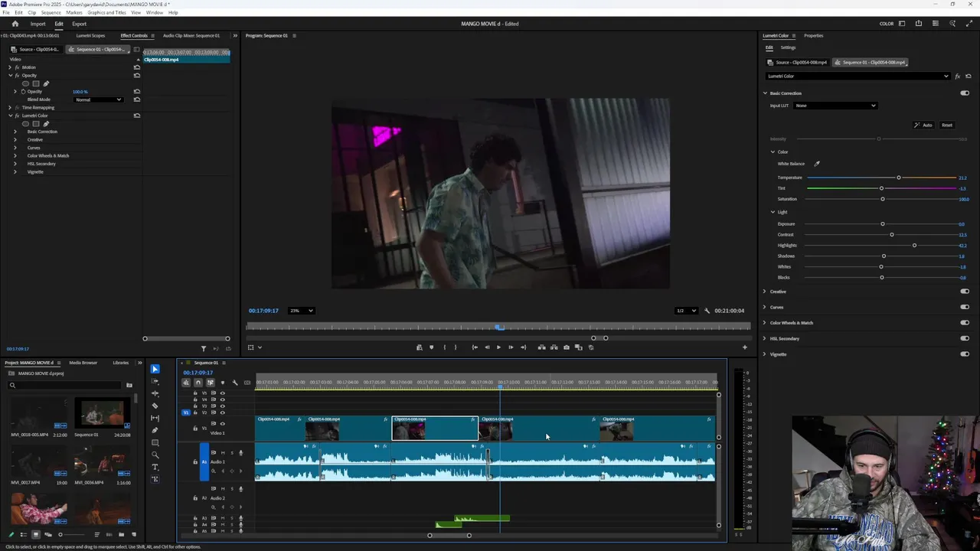Select the Selection tool in timeline toolbar

[x=155, y=369]
